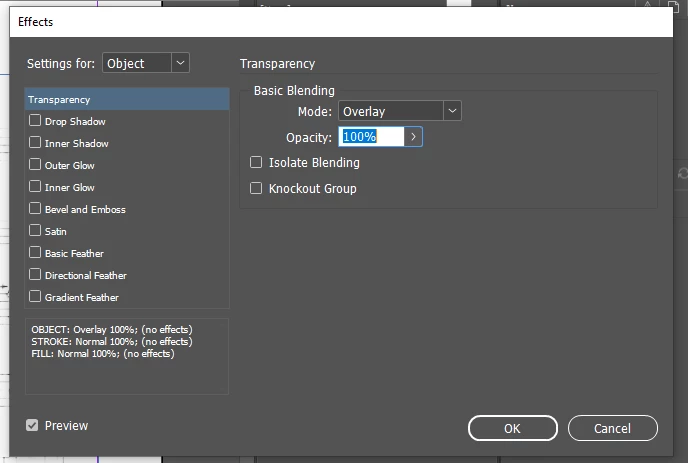Confirm the effects with OK
This screenshot has width=688, height=463.
point(512,428)
